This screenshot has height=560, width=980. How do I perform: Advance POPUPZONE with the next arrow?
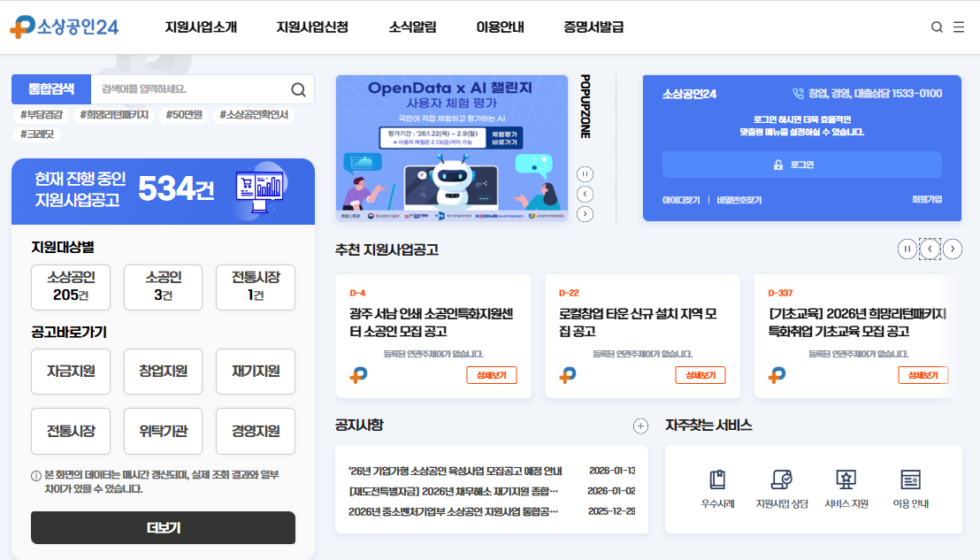pos(585,213)
